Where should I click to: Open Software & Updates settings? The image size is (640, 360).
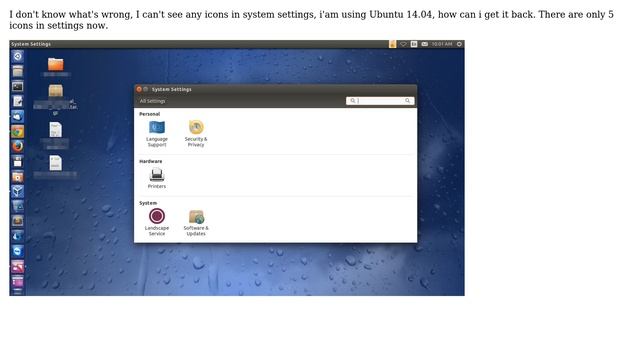pos(196,222)
